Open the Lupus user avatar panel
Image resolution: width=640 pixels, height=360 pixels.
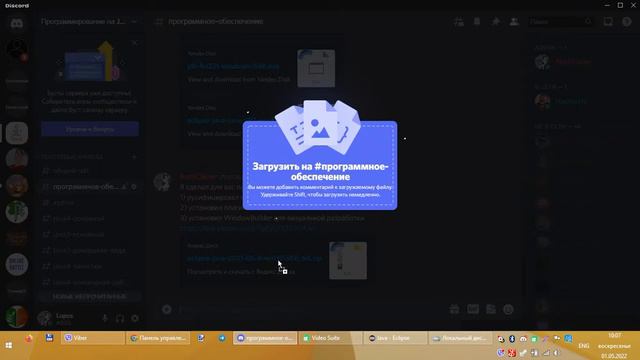point(44,318)
